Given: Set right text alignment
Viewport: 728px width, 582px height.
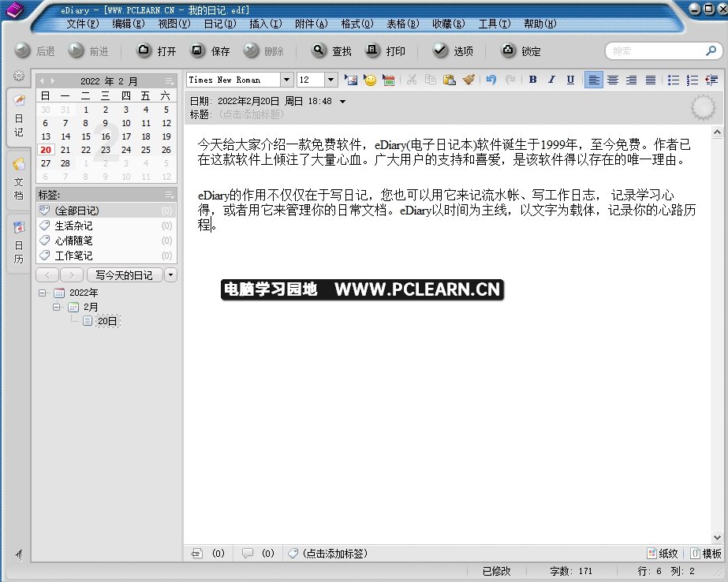Looking at the screenshot, I should (x=632, y=80).
